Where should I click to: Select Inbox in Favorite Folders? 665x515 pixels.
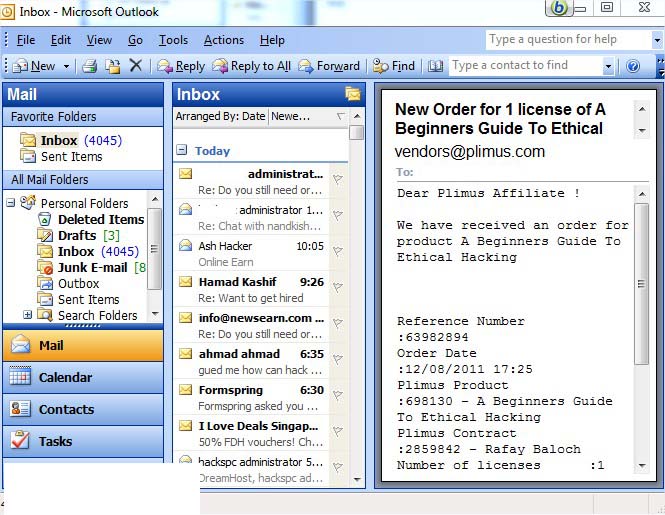pyautogui.click(x=71, y=140)
